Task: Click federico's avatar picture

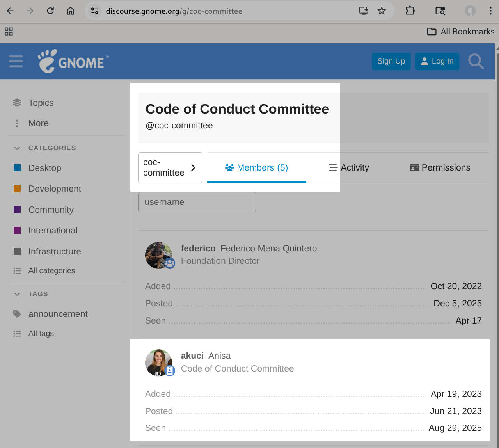Action: click(159, 256)
